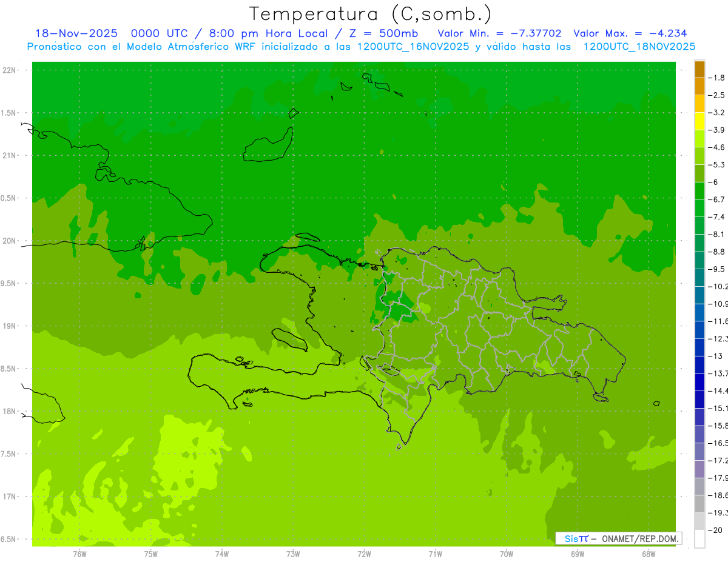Click the purple swatch between -17.2 and -17.9
This screenshot has height=562, width=728.
pos(699,469)
